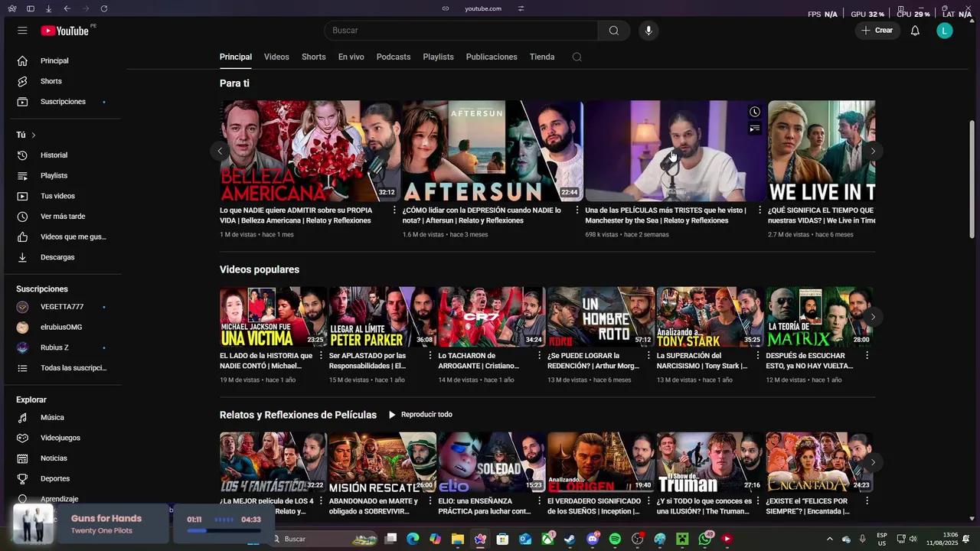Image resolution: width=980 pixels, height=551 pixels.
Task: Open options menu for Michael Jackson video
Action: click(x=322, y=355)
